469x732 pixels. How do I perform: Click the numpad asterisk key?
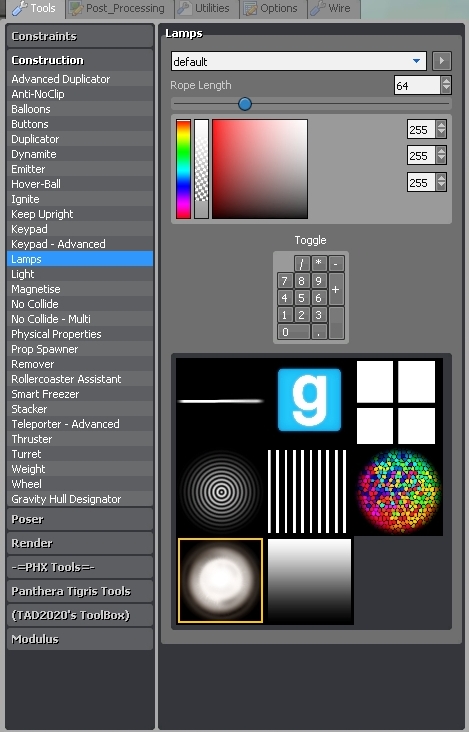point(319,264)
